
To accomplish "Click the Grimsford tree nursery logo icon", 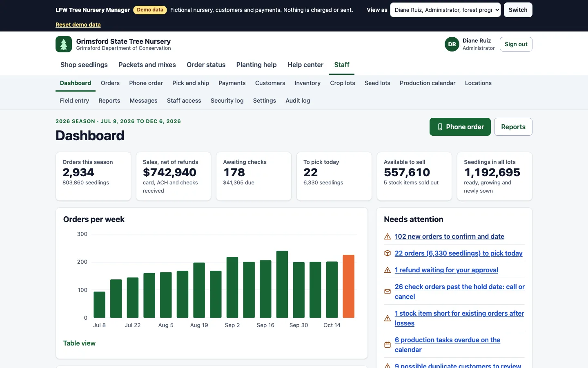I will [x=64, y=44].
